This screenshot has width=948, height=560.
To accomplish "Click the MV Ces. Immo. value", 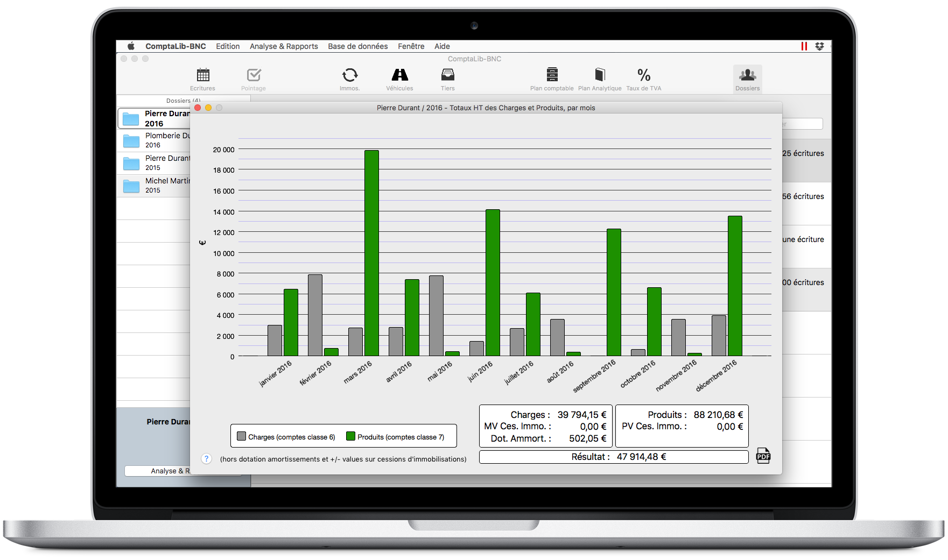I will tap(593, 427).
